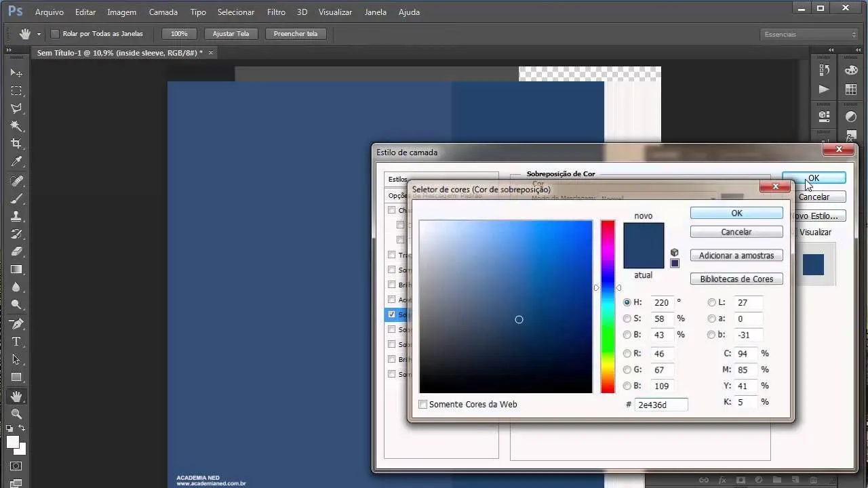Viewport: 868px width, 488px height.
Task: Select the Brush tool
Action: tap(16, 199)
